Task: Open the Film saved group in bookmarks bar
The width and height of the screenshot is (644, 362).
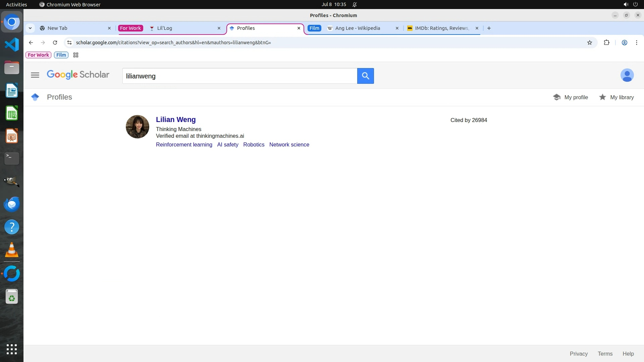Action: (61, 55)
